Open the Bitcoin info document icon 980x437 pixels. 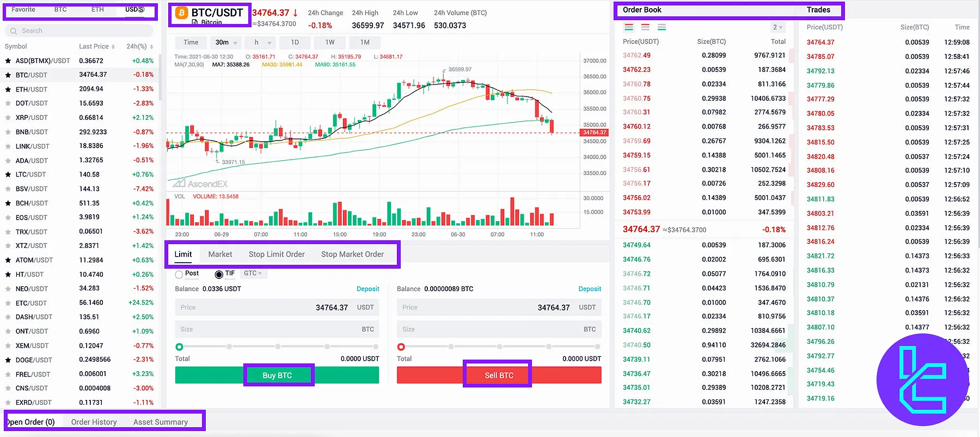(x=195, y=23)
